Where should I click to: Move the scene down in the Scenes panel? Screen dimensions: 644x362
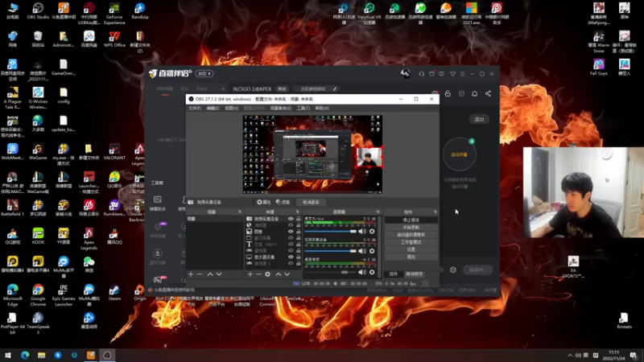click(219, 274)
